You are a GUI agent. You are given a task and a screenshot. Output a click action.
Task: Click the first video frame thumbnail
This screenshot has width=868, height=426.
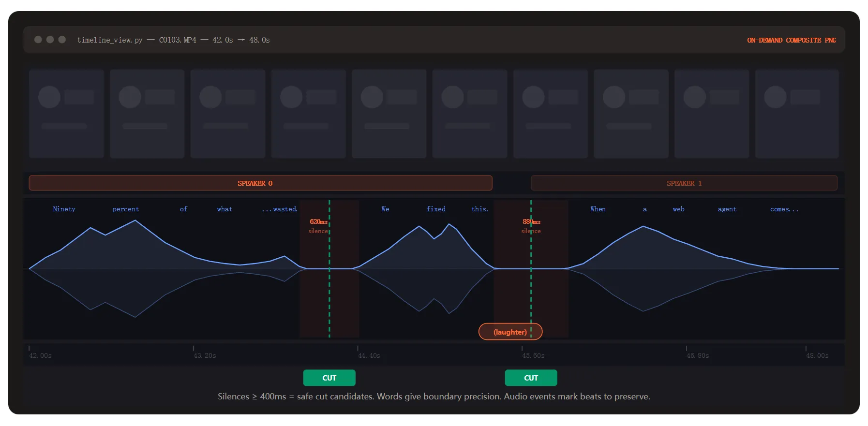pos(66,114)
